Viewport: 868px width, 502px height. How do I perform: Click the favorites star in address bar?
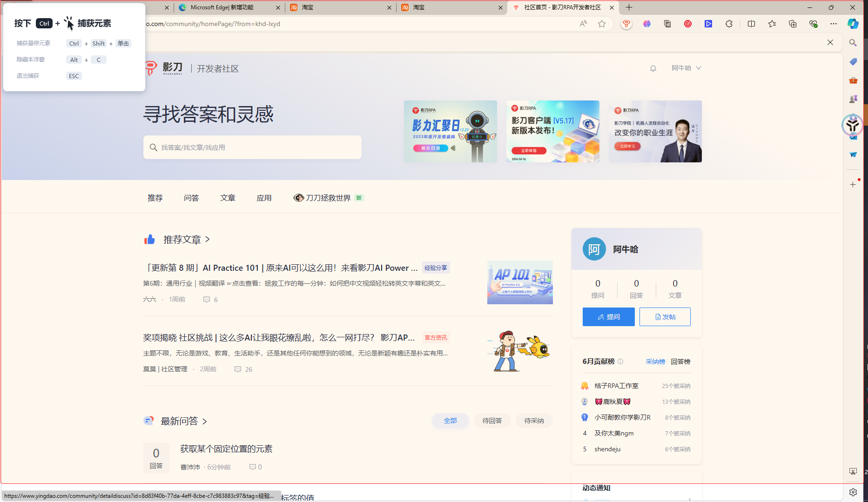click(602, 24)
